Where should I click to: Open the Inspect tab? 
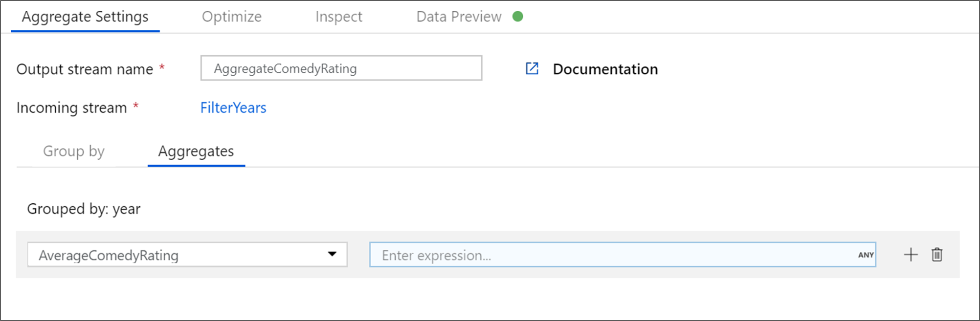tap(338, 17)
